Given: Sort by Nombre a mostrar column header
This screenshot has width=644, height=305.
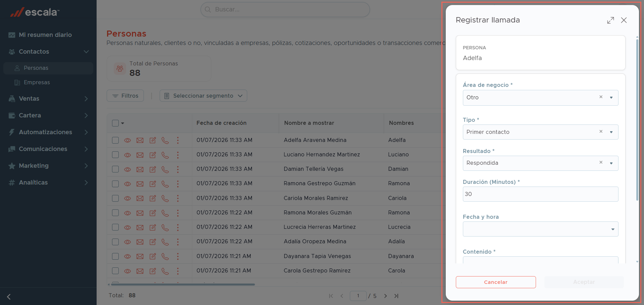Looking at the screenshot, I should 309,123.
